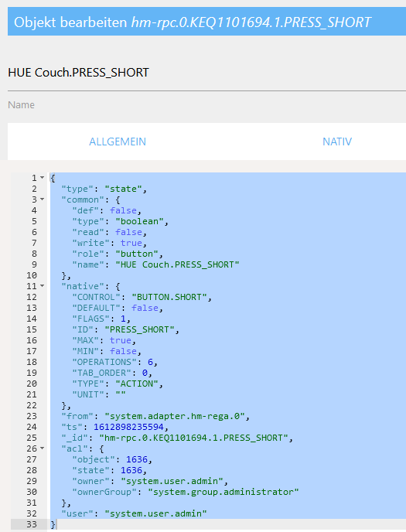This screenshot has height=532, width=406.
Task: Click the "OPERATIONS": 6 value
Action: pyautogui.click(x=150, y=362)
